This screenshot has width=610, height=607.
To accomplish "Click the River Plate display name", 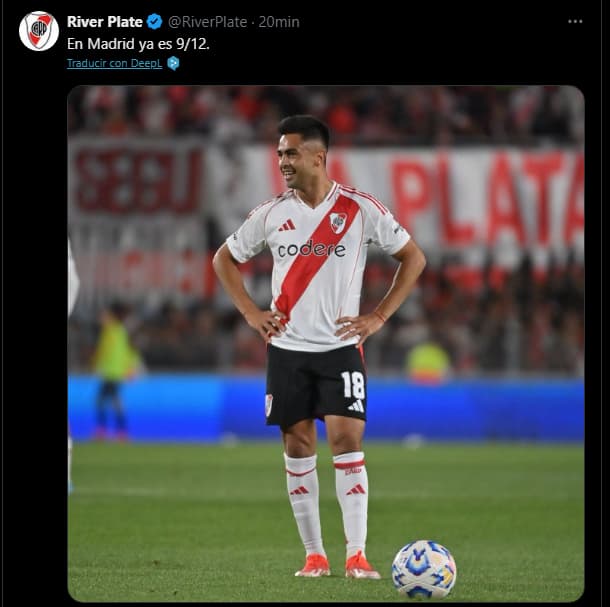I will coord(105,22).
